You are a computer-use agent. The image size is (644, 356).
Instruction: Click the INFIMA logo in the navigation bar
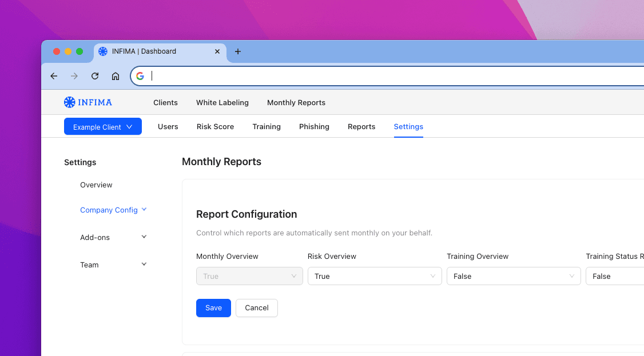click(88, 102)
